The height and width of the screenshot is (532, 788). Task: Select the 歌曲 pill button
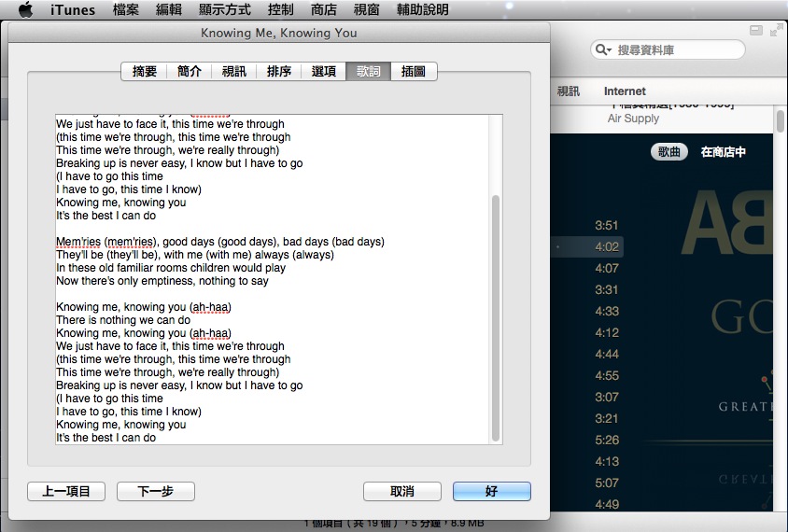[x=668, y=152]
